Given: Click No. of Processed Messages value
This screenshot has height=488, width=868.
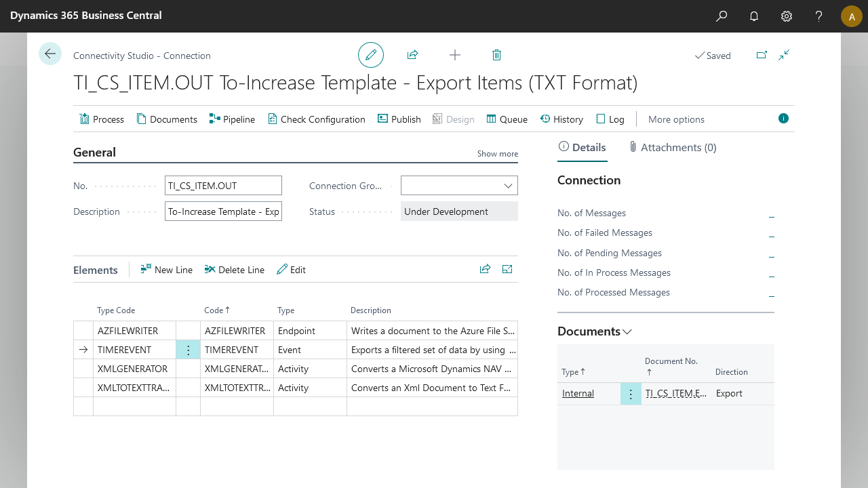Looking at the screenshot, I should coord(772,293).
